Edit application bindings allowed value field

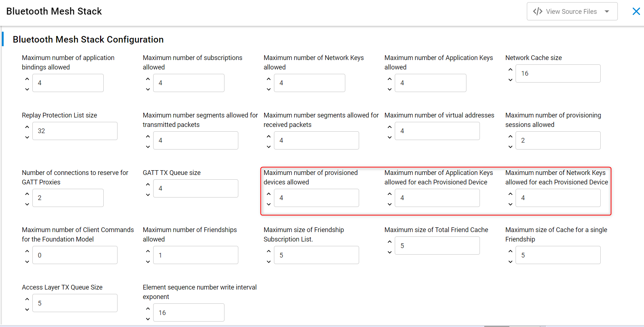tap(68, 83)
